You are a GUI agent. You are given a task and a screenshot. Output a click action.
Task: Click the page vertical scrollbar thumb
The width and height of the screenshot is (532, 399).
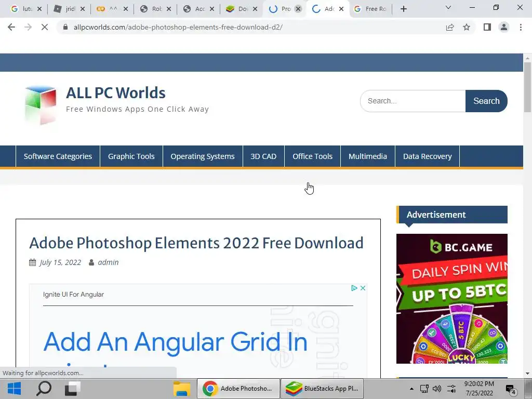coord(528,87)
